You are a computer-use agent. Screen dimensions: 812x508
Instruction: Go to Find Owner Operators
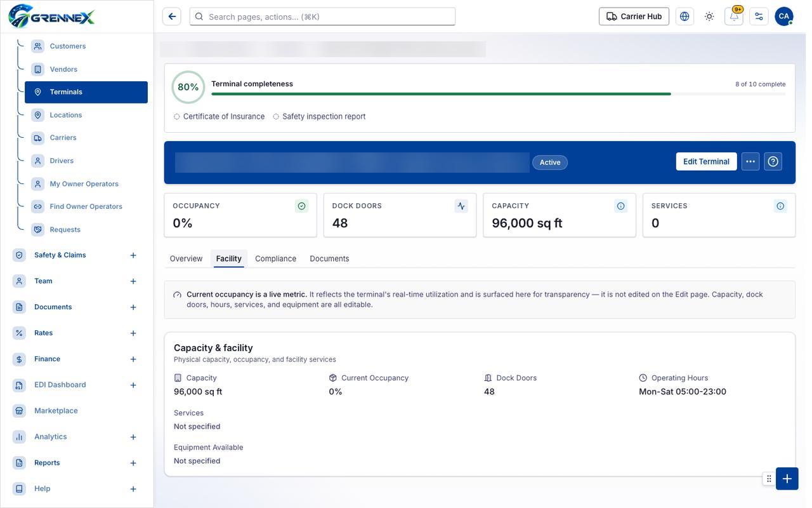86,206
